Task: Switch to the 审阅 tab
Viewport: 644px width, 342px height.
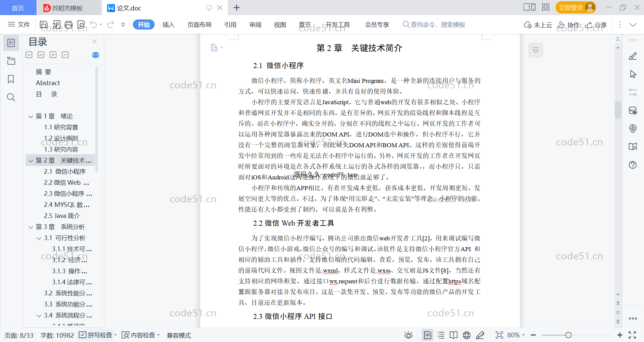Action: point(255,24)
